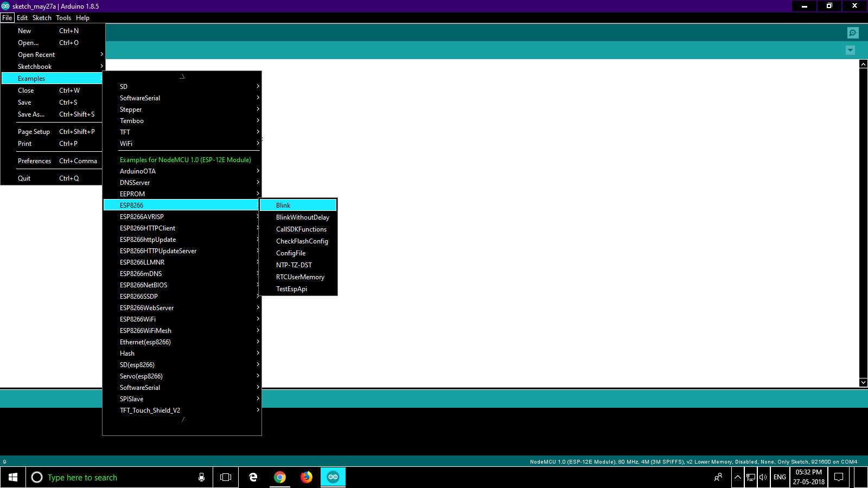868x488 pixels.
Task: Expand the ESP8266mDNS submenu
Action: pos(182,274)
